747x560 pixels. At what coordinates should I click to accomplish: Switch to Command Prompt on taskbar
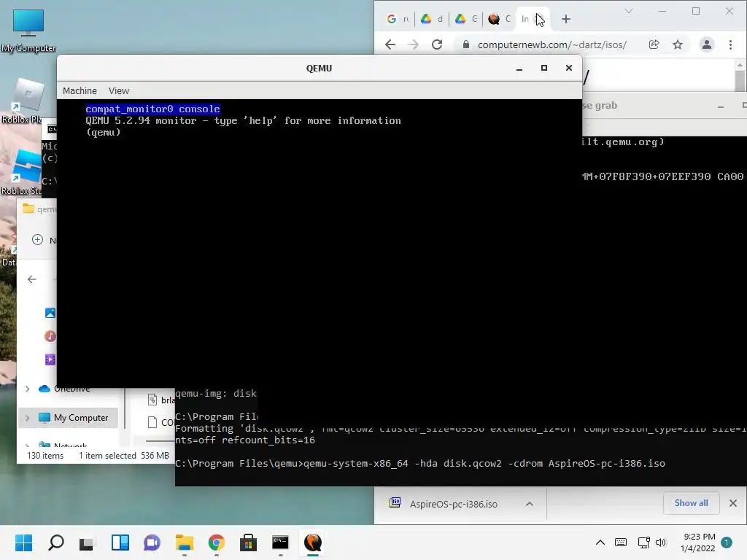pos(280,542)
